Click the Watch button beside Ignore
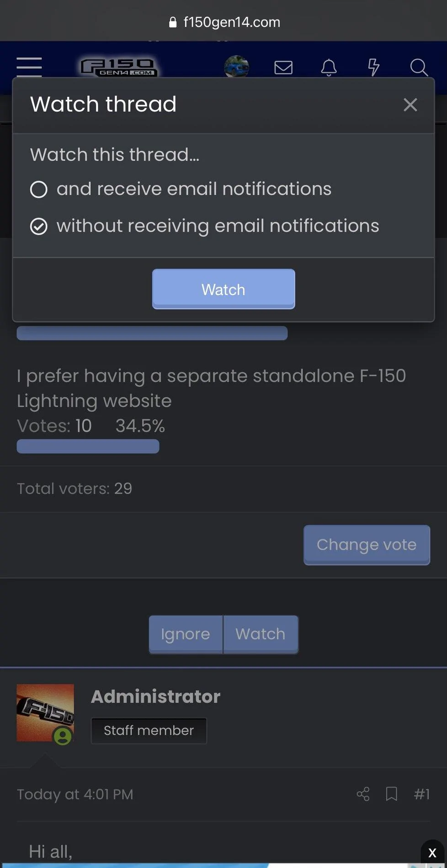The image size is (447, 868). [x=261, y=634]
